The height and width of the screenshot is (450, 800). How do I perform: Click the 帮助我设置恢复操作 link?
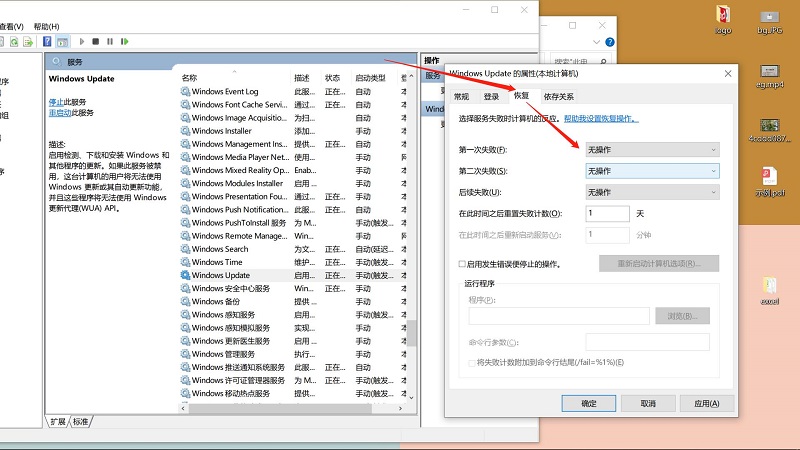point(601,118)
